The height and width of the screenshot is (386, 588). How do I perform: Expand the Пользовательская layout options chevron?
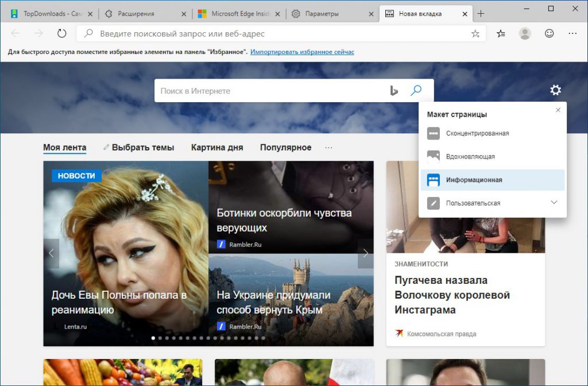(554, 202)
